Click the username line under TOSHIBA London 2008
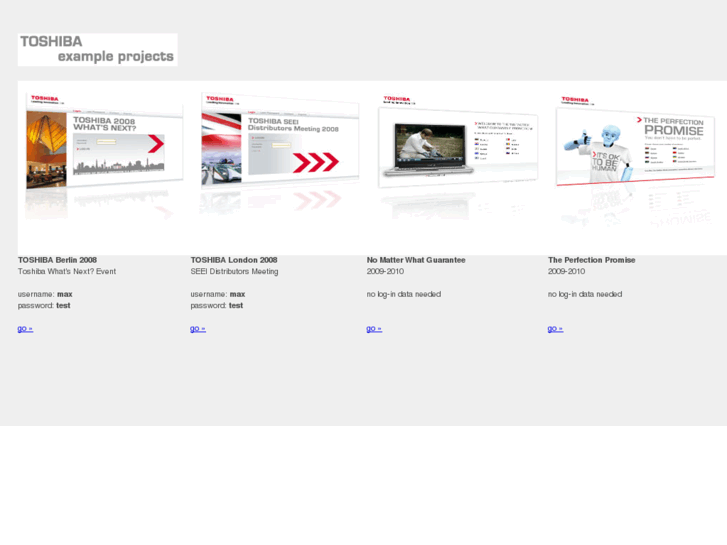Viewport: 727px width, 545px height. (x=217, y=294)
